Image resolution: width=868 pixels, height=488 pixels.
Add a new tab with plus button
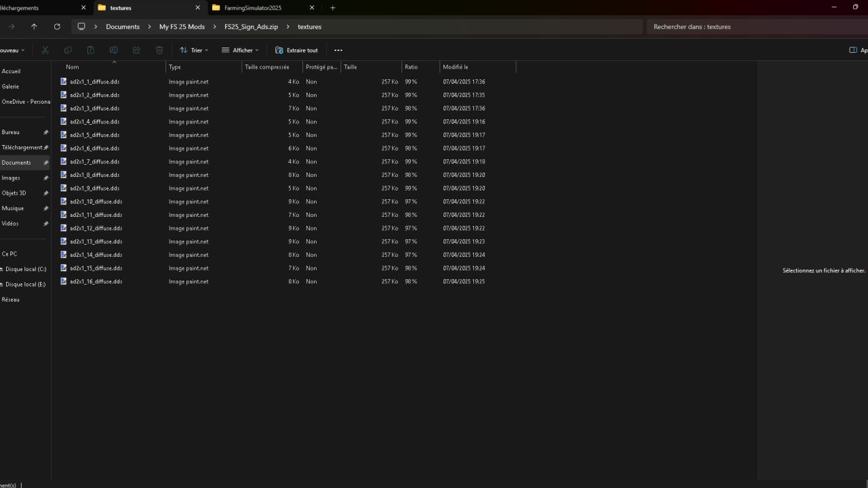[x=332, y=8]
